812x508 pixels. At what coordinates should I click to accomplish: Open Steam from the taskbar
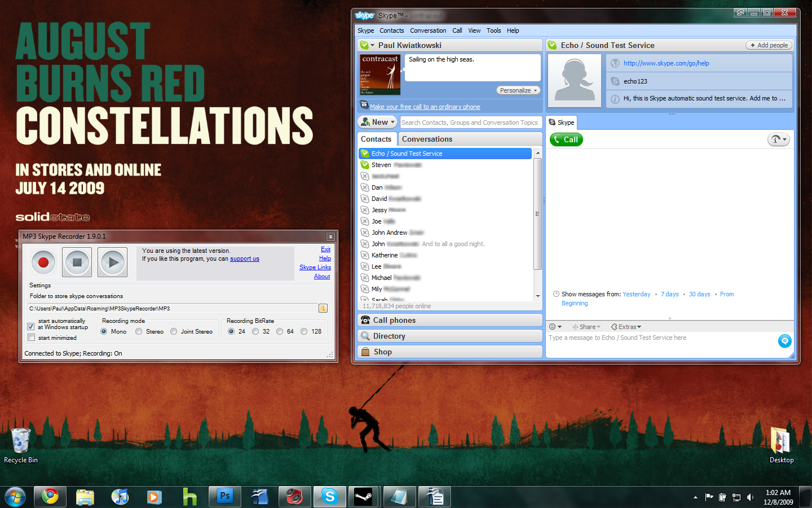364,497
